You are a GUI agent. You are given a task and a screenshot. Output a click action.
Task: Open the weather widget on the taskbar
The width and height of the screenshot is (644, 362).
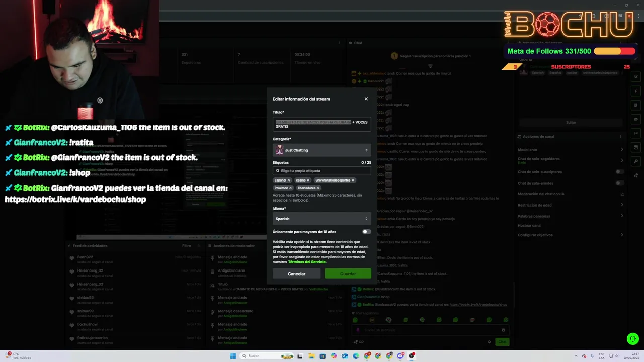pos(18,356)
